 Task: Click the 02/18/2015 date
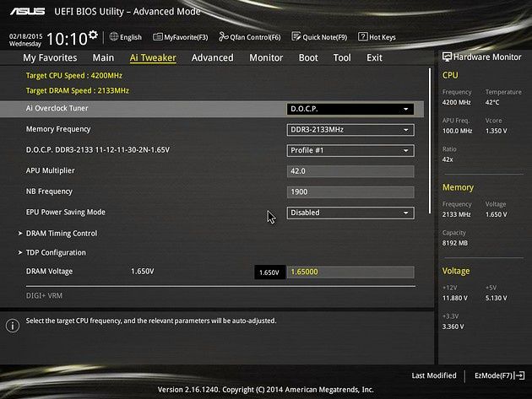[26, 36]
